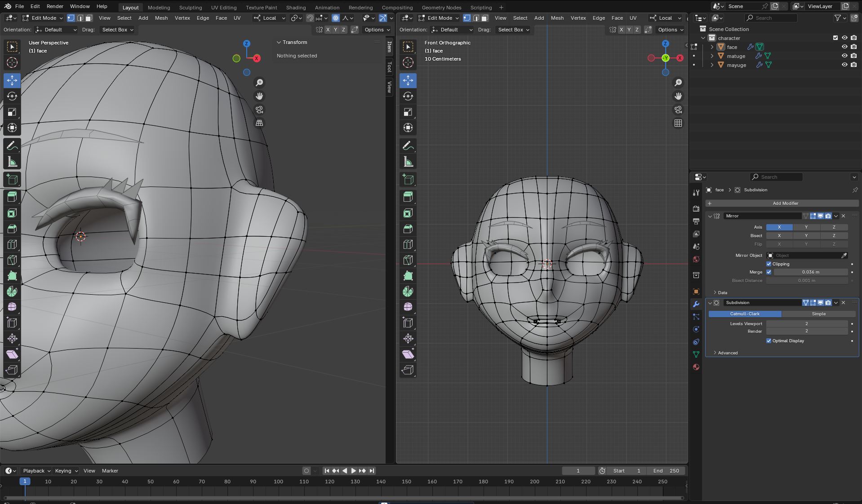This screenshot has width=862, height=504.
Task: Expand the Advanced section of Subdivision
Action: [727, 353]
